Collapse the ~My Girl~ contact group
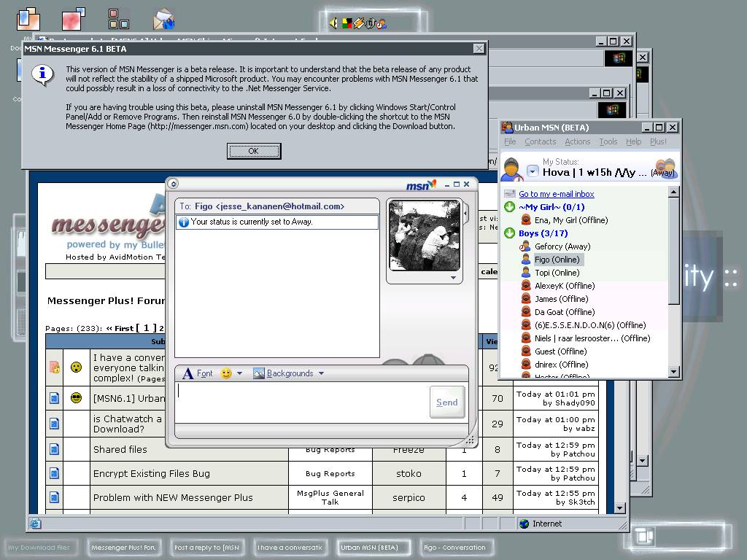The height and width of the screenshot is (560, 747). [x=510, y=207]
